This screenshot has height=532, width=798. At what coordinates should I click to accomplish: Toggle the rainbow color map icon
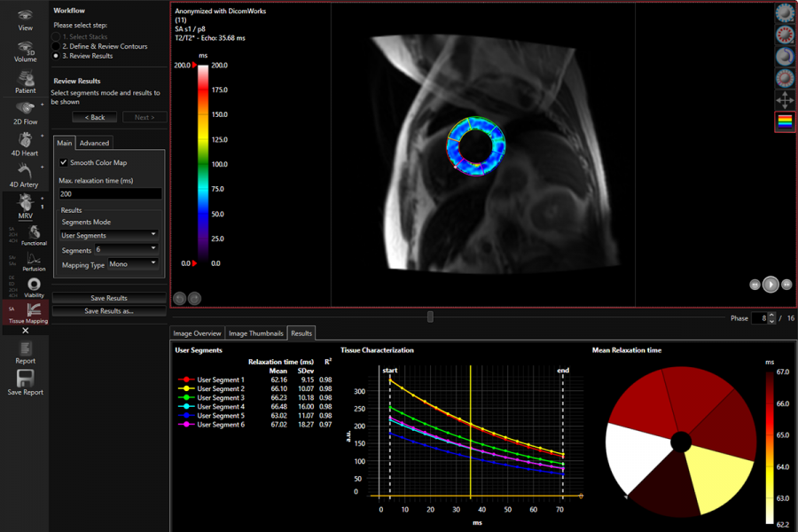click(785, 122)
